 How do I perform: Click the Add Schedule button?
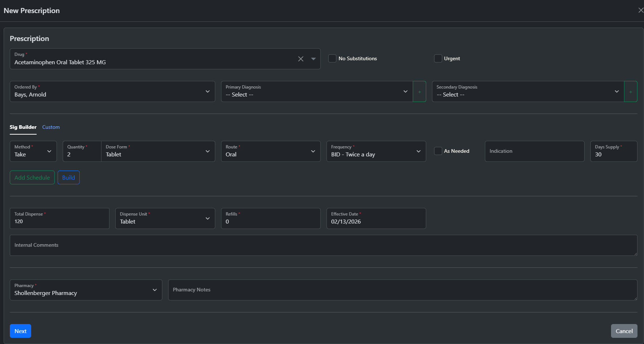click(32, 177)
